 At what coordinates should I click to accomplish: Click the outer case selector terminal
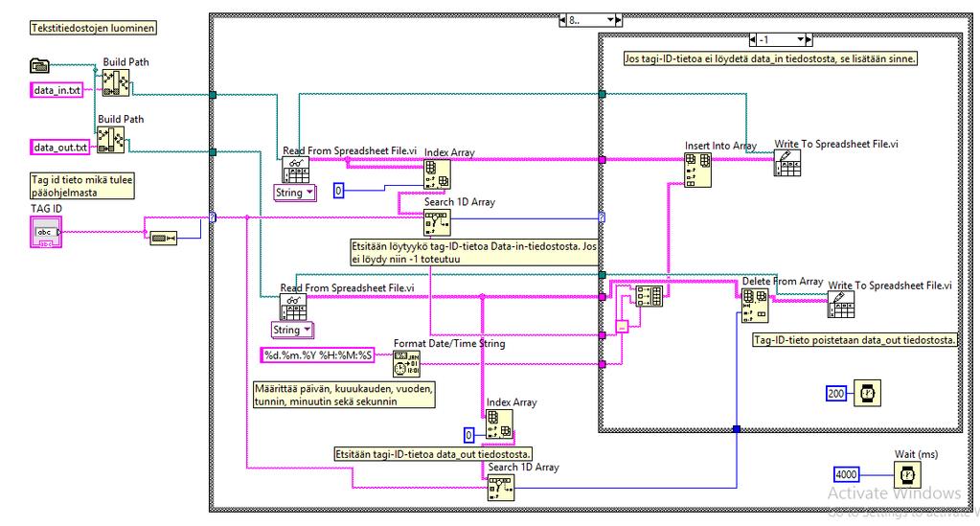tap(213, 217)
